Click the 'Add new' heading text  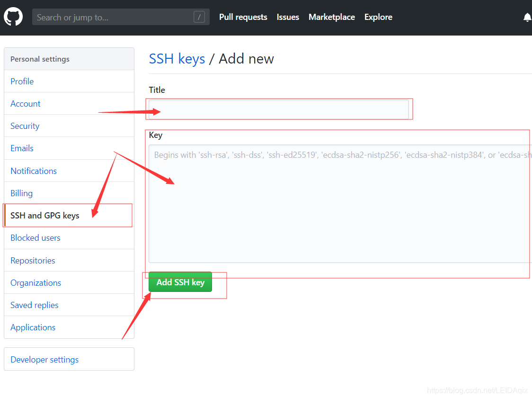(246, 59)
